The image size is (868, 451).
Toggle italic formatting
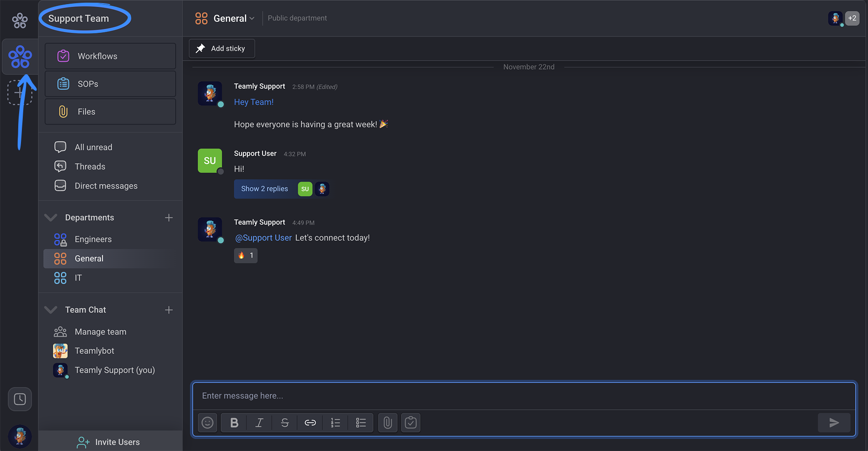259,423
